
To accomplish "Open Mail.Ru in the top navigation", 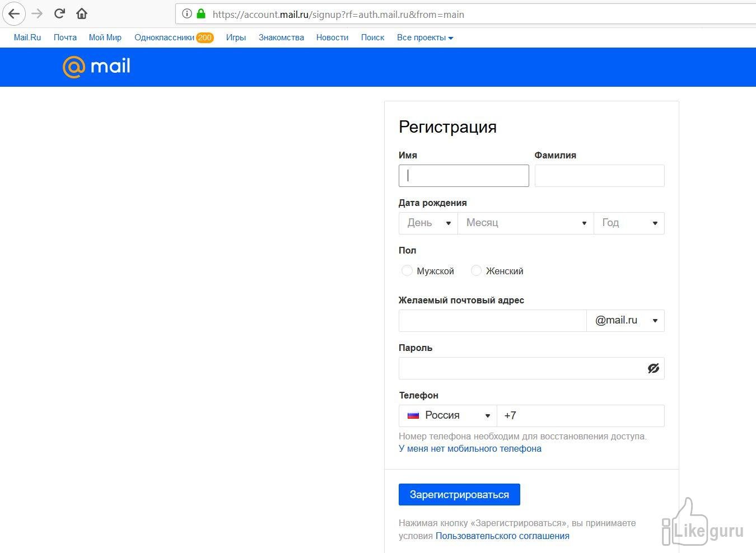I will [x=27, y=38].
